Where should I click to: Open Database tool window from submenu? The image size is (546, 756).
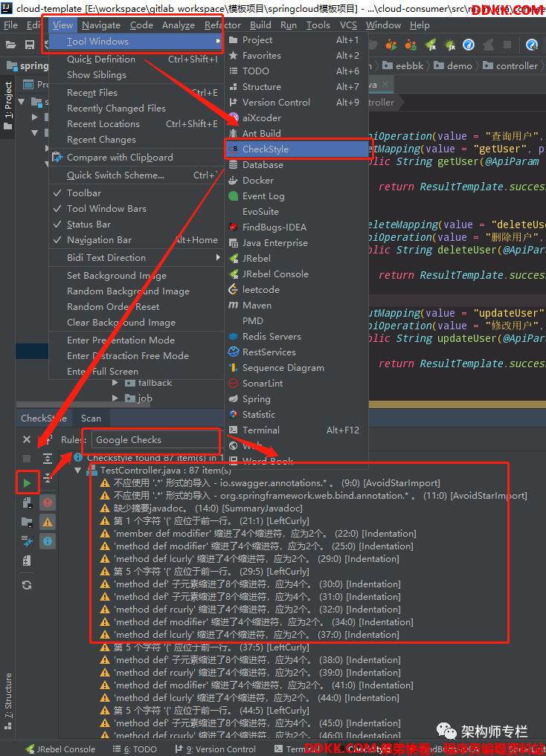(296, 165)
